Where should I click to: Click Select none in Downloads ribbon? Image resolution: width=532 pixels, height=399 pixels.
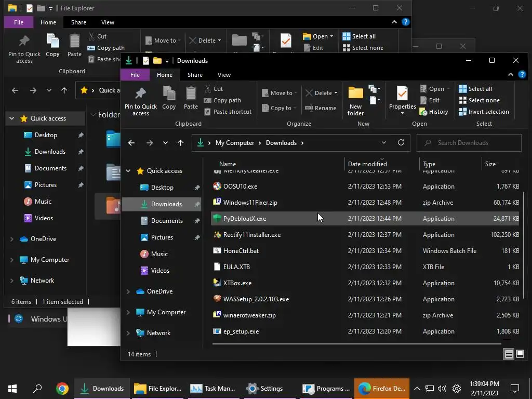(479, 100)
